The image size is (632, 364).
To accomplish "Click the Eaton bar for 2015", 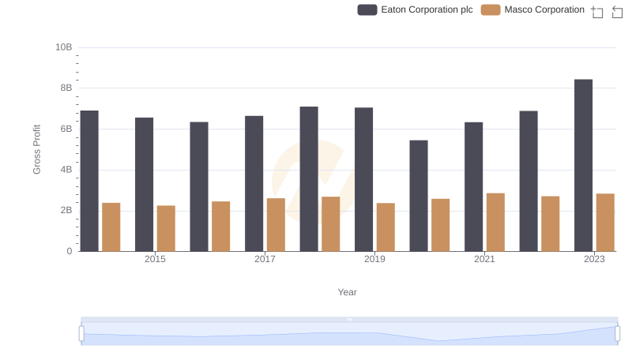I will pyautogui.click(x=145, y=185).
